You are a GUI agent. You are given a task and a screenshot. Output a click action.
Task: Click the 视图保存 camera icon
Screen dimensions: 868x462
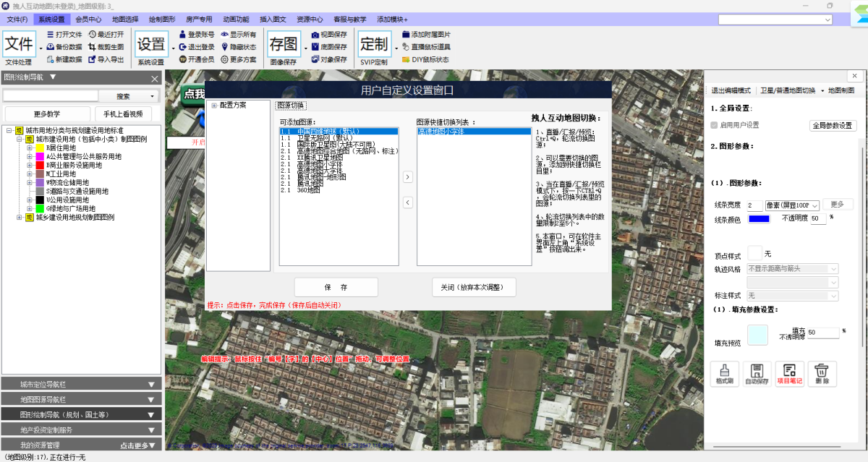pyautogui.click(x=315, y=34)
